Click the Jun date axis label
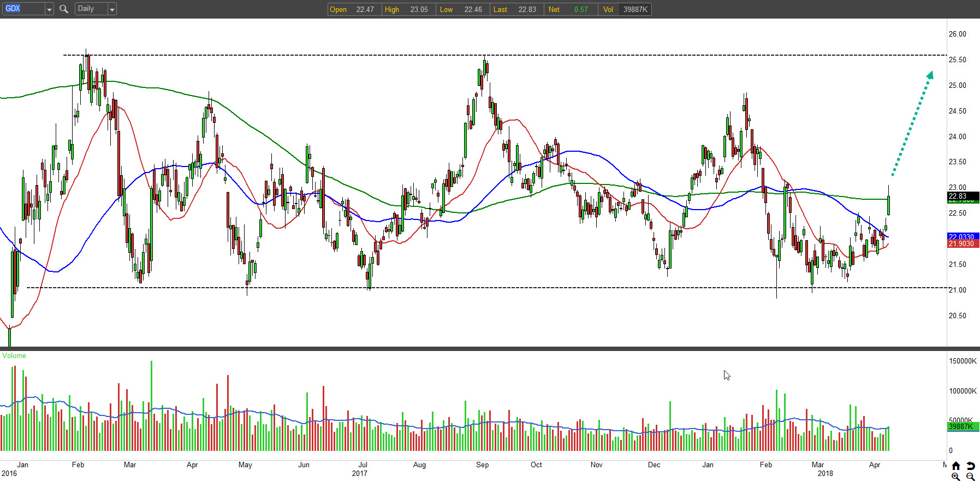 (304, 465)
